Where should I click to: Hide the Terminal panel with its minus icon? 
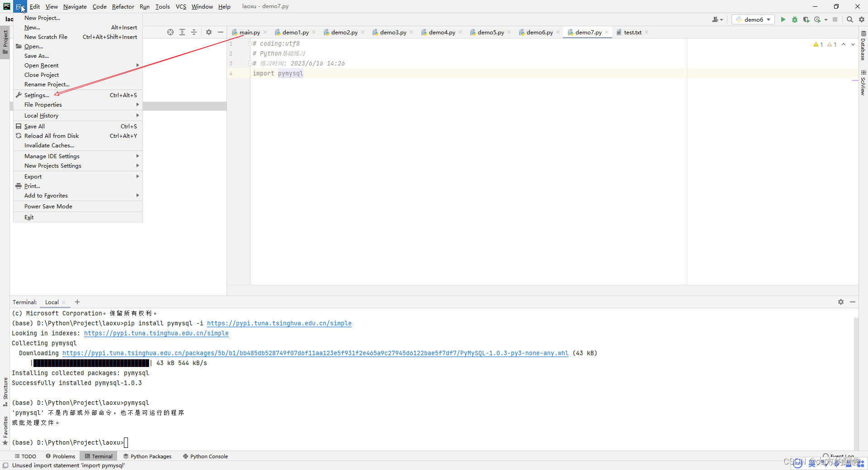[x=853, y=302]
